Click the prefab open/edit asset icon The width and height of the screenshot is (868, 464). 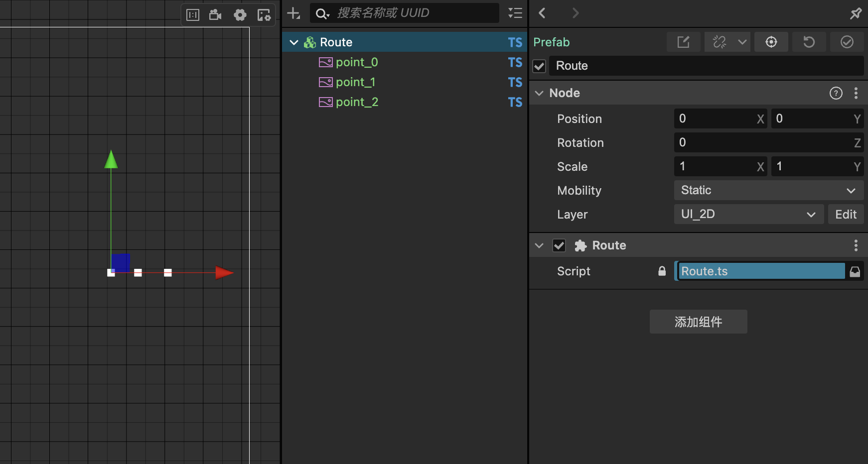683,42
